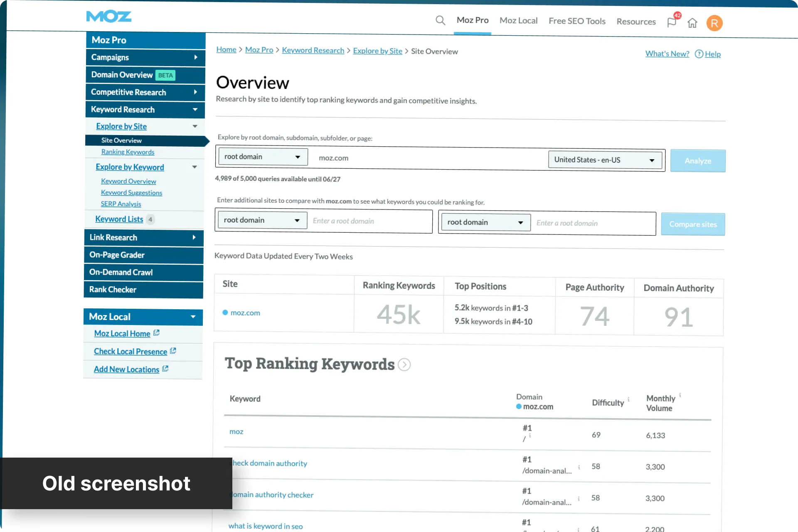The width and height of the screenshot is (798, 532).
Task: Click the 45k Ranking Keywords value
Action: point(399,314)
